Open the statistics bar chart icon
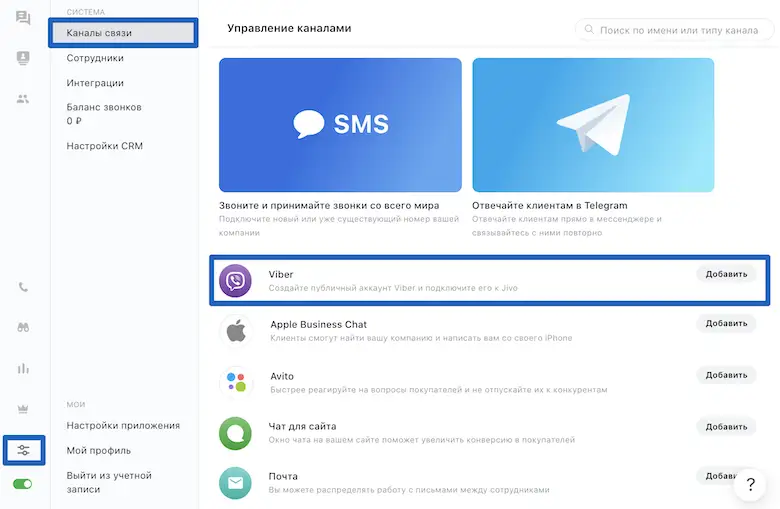The width and height of the screenshot is (780, 509). [23, 368]
